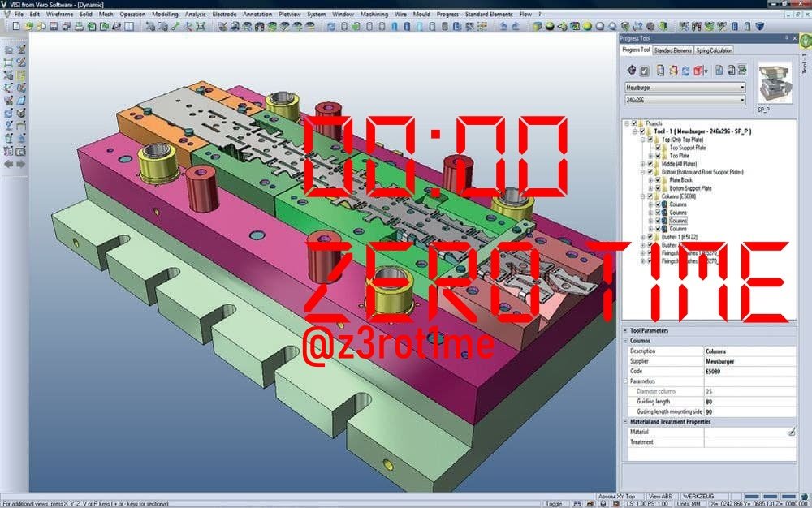Click the refresh icon in the main toolbar

point(330,26)
